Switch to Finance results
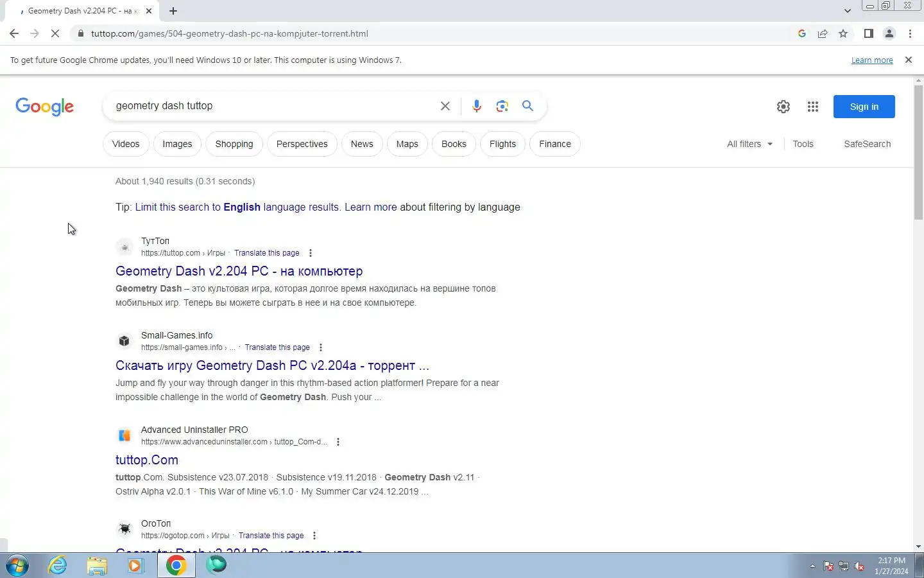The width and height of the screenshot is (924, 578). [x=555, y=144]
